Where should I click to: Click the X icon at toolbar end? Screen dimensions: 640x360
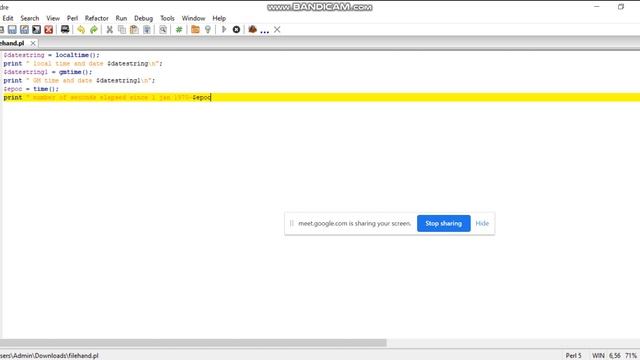277,29
